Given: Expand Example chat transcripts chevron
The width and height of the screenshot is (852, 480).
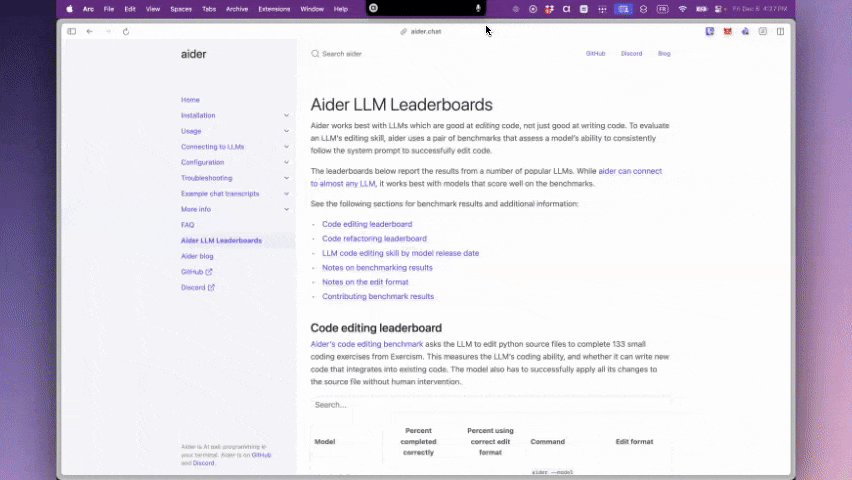Looking at the screenshot, I should point(286,194).
